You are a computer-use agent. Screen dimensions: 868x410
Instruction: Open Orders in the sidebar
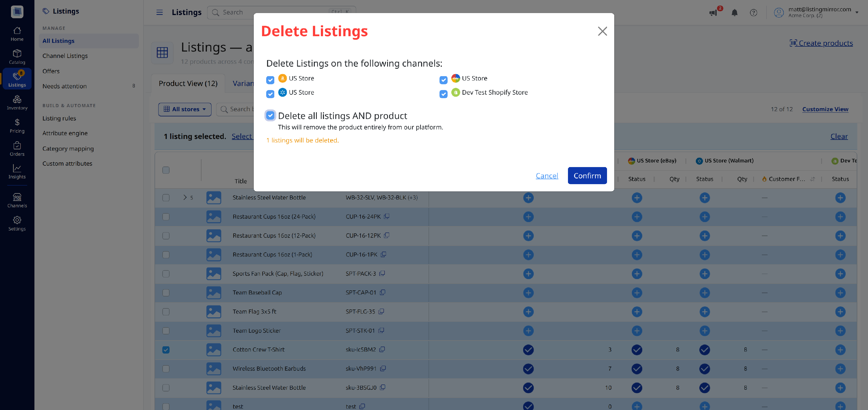point(17,149)
